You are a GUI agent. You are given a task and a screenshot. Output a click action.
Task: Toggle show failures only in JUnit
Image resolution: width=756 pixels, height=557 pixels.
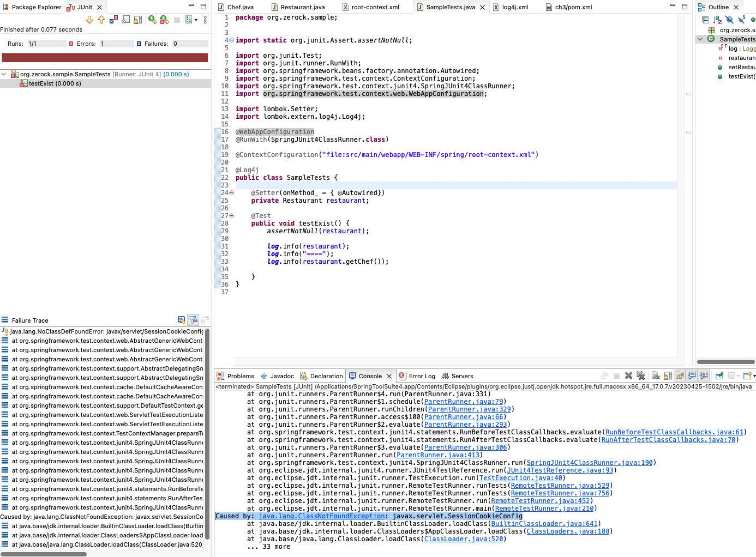point(113,20)
